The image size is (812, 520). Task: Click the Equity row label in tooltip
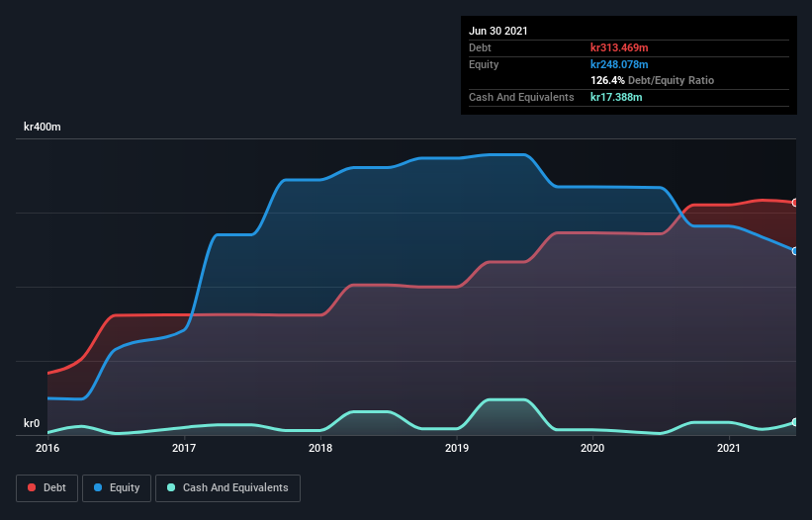pos(484,64)
